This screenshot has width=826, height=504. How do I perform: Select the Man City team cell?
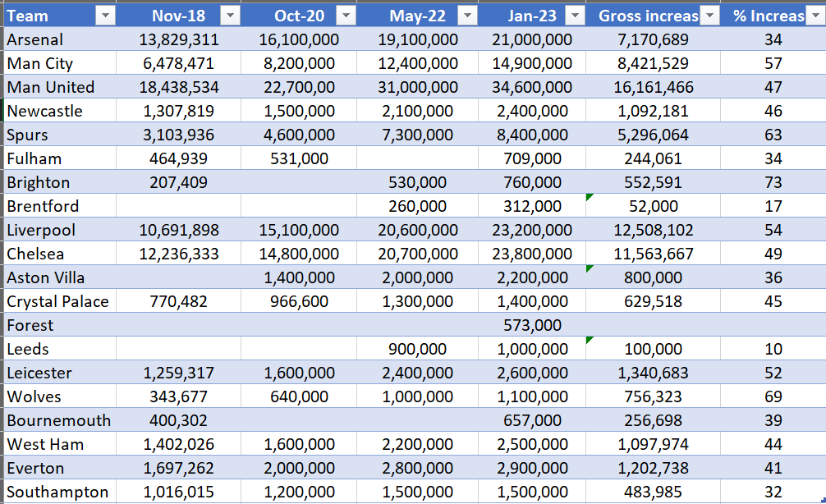coord(60,63)
